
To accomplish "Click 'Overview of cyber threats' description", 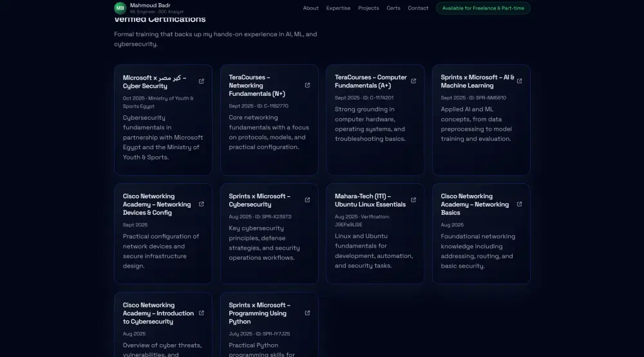I will [162, 349].
